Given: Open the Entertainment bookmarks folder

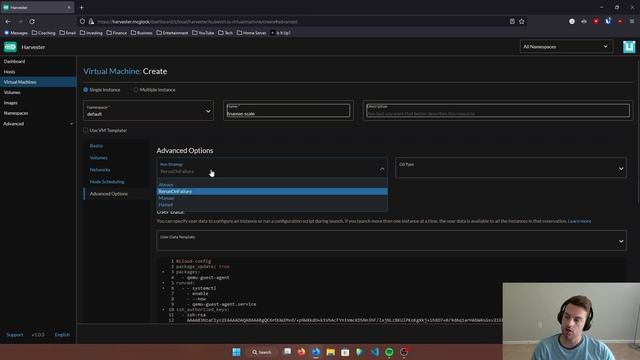Looking at the screenshot, I should (172, 33).
